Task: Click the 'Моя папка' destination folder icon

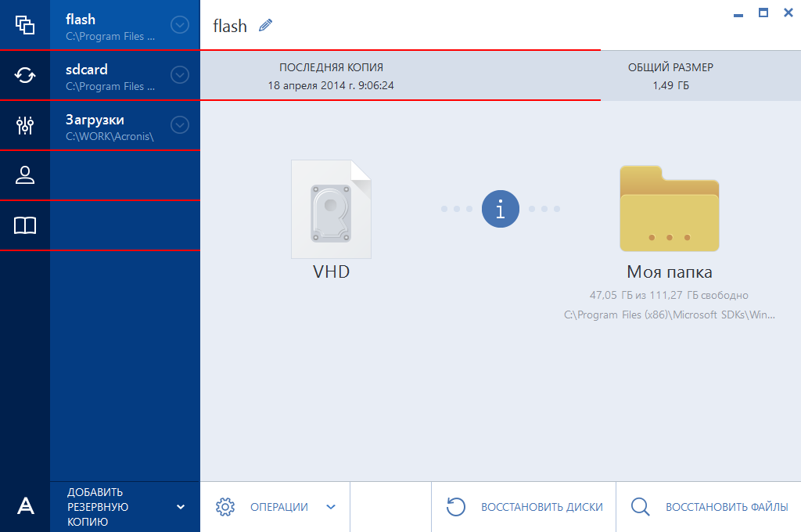Action: [670, 209]
